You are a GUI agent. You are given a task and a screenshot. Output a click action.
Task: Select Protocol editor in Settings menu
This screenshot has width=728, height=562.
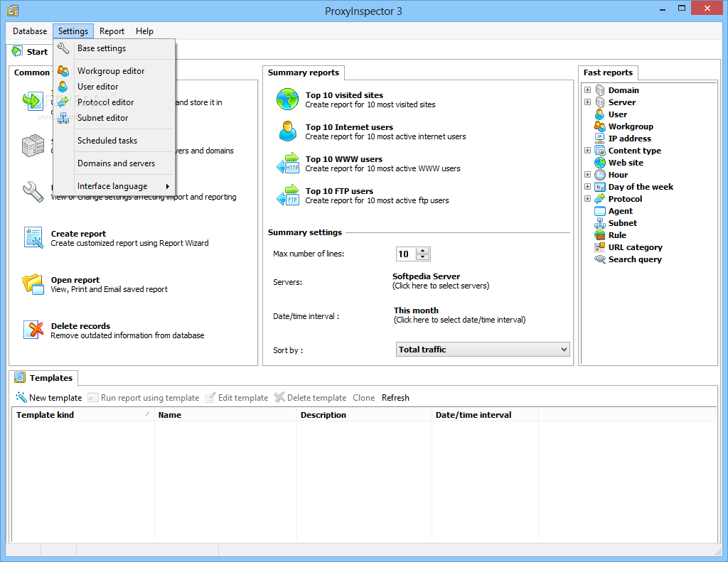pyautogui.click(x=114, y=102)
